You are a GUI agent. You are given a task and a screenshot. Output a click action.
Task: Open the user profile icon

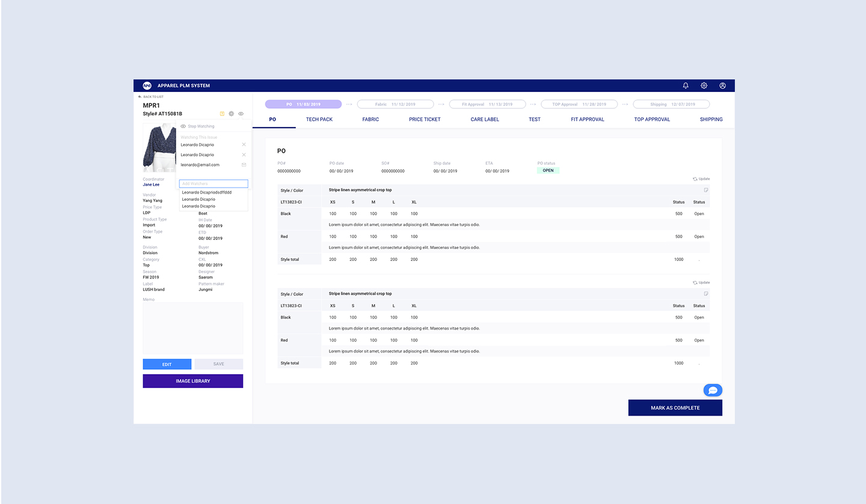722,85
